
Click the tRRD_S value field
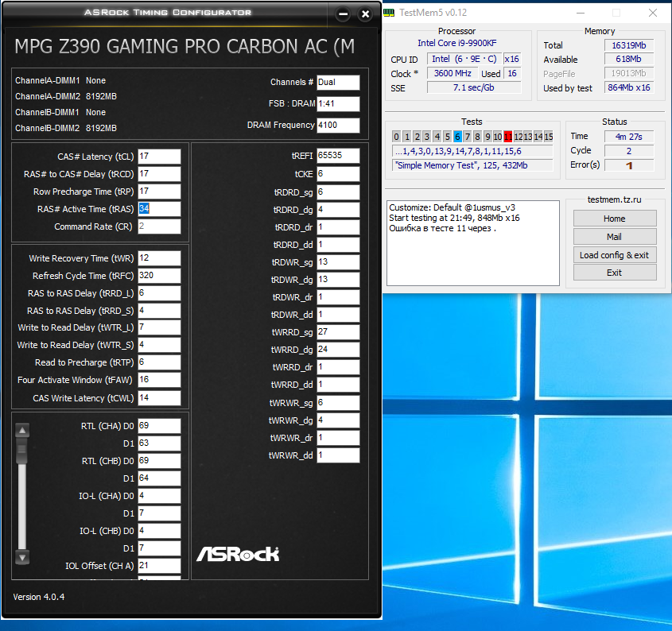tap(159, 310)
